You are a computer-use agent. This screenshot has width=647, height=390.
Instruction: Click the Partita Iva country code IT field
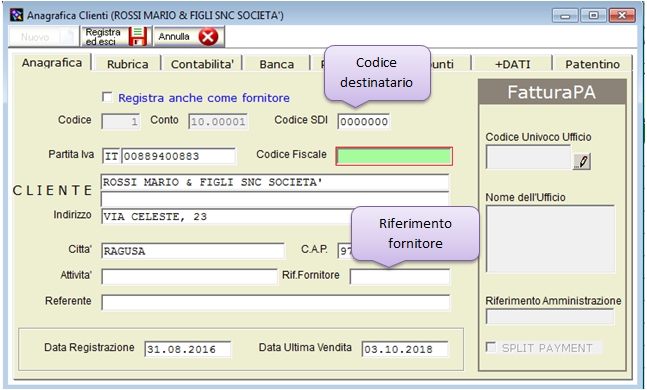(111, 156)
